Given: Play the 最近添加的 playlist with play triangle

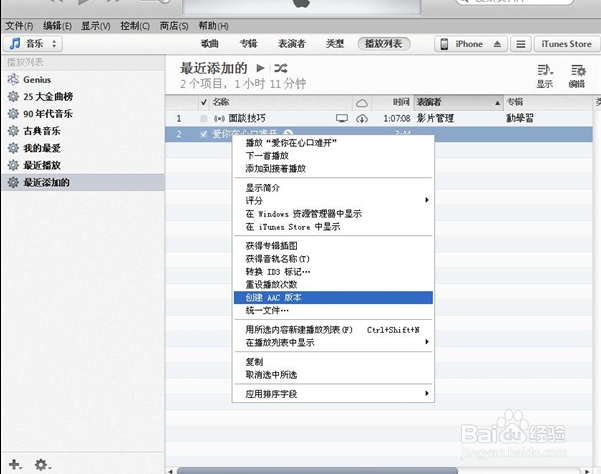Looking at the screenshot, I should (x=260, y=68).
